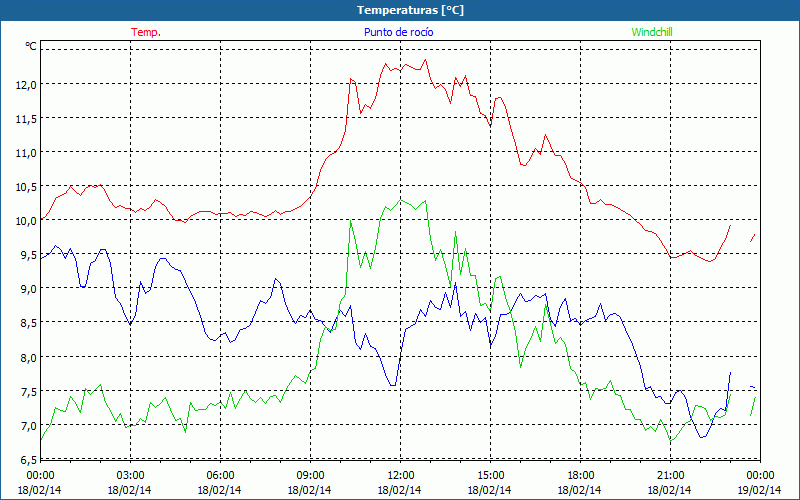Click the 7,5 y-axis value

point(28,391)
